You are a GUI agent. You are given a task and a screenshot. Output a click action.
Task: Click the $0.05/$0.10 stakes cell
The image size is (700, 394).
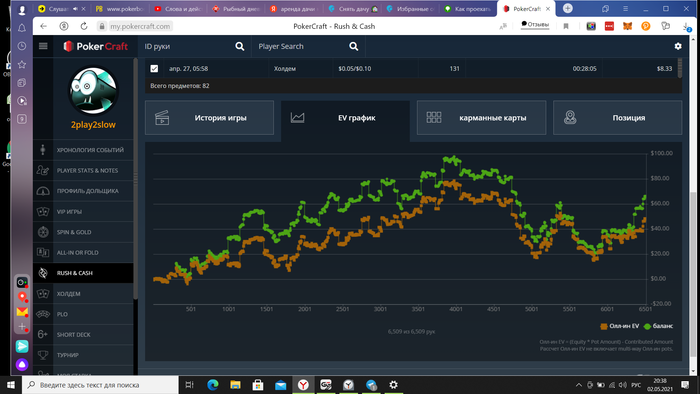pos(354,69)
